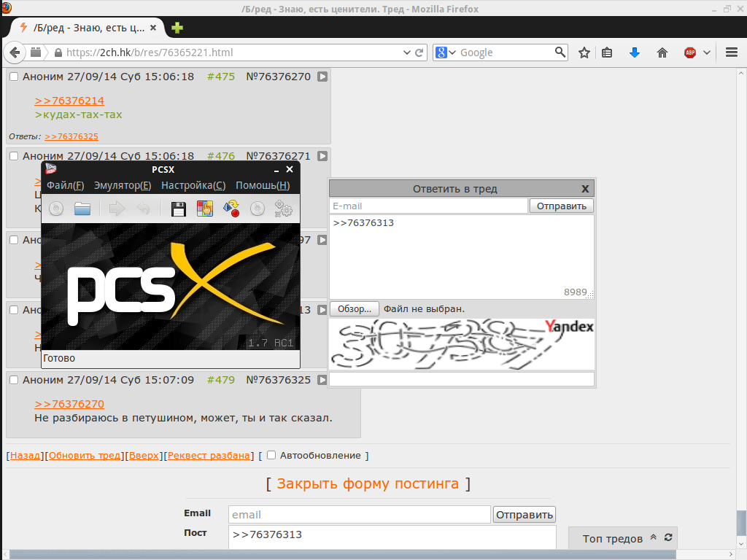Follow link >>76376214
Image resolution: width=747 pixels, height=560 pixels.
(69, 101)
